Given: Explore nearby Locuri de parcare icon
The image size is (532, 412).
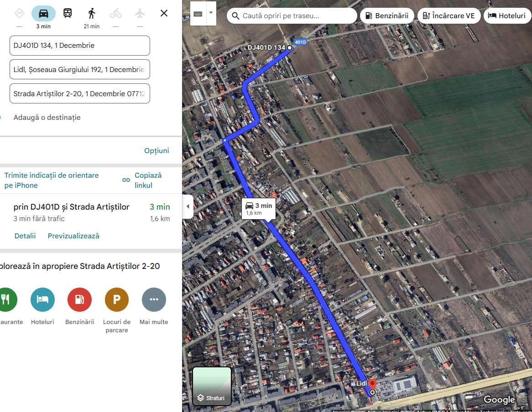Looking at the screenshot, I should [x=117, y=299].
